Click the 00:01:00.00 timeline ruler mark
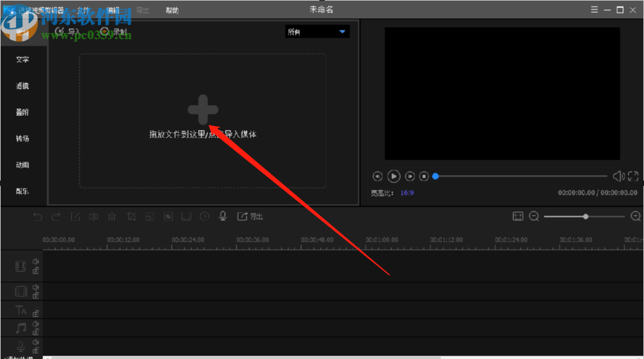 point(381,240)
